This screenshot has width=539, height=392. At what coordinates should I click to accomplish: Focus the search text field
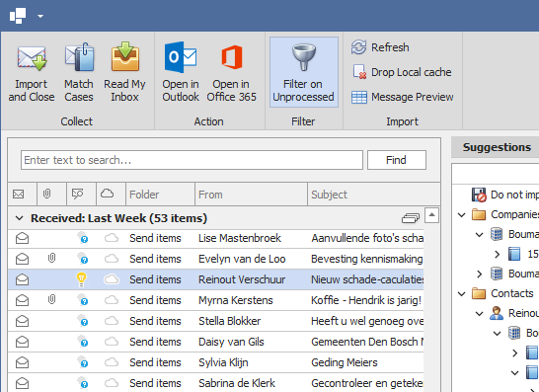pyautogui.click(x=192, y=160)
